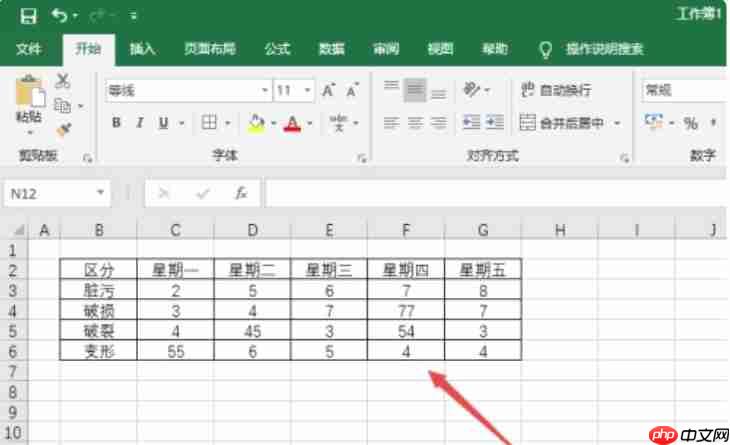Open font color dropdown arrow
This screenshot has height=445, width=730.
310,123
